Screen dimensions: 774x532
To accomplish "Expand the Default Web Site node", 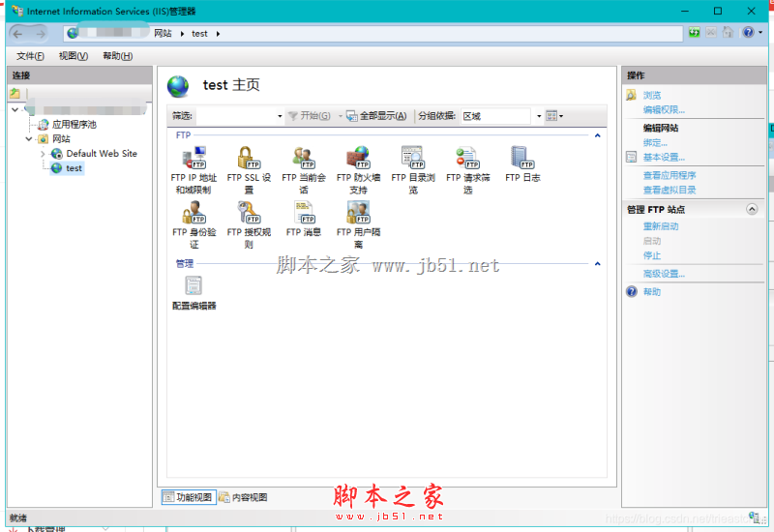I will point(43,154).
